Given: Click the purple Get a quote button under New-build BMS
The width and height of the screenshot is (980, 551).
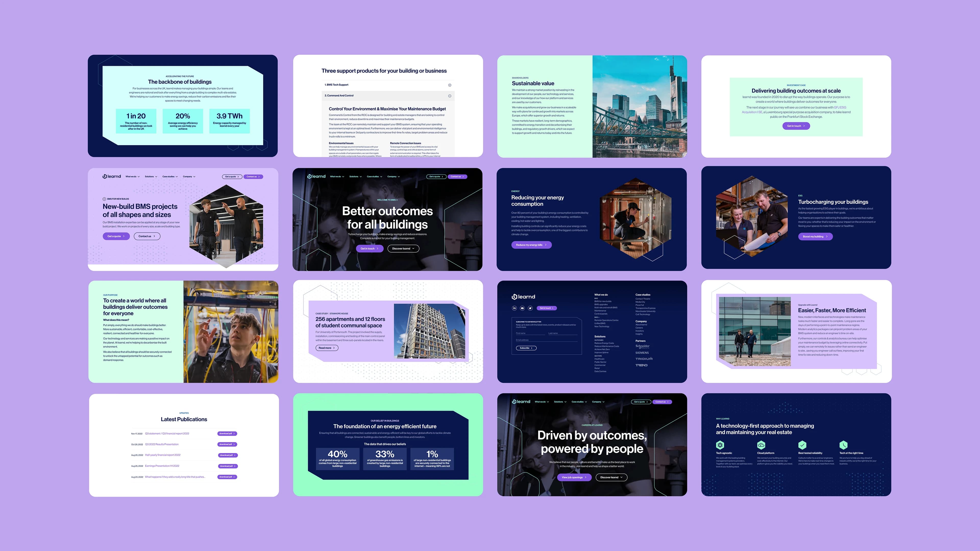Looking at the screenshot, I should coord(116,236).
